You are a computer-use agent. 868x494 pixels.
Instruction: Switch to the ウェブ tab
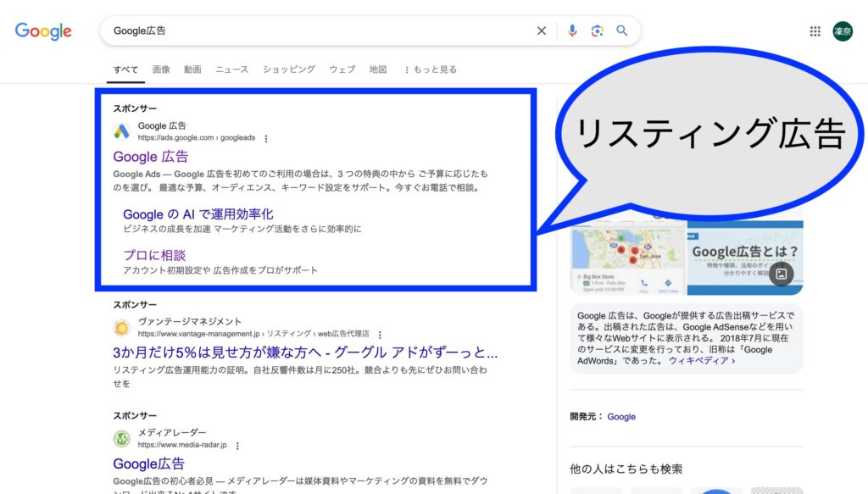342,69
